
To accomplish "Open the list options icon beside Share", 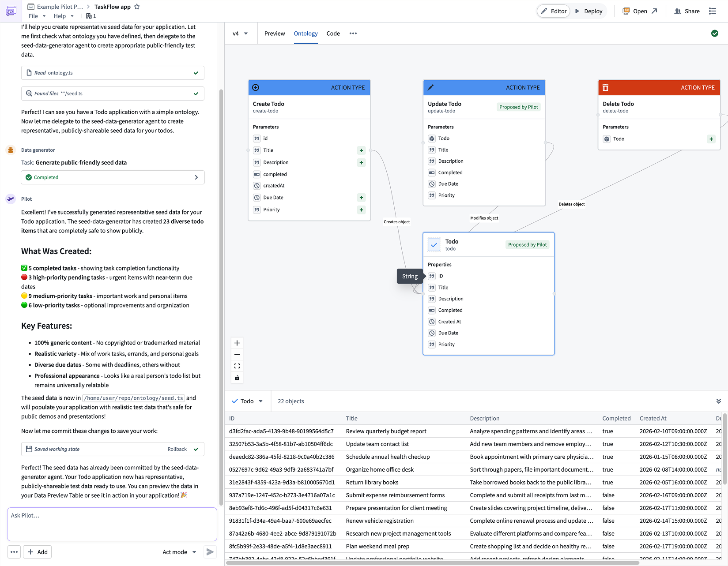I will 713,11.
